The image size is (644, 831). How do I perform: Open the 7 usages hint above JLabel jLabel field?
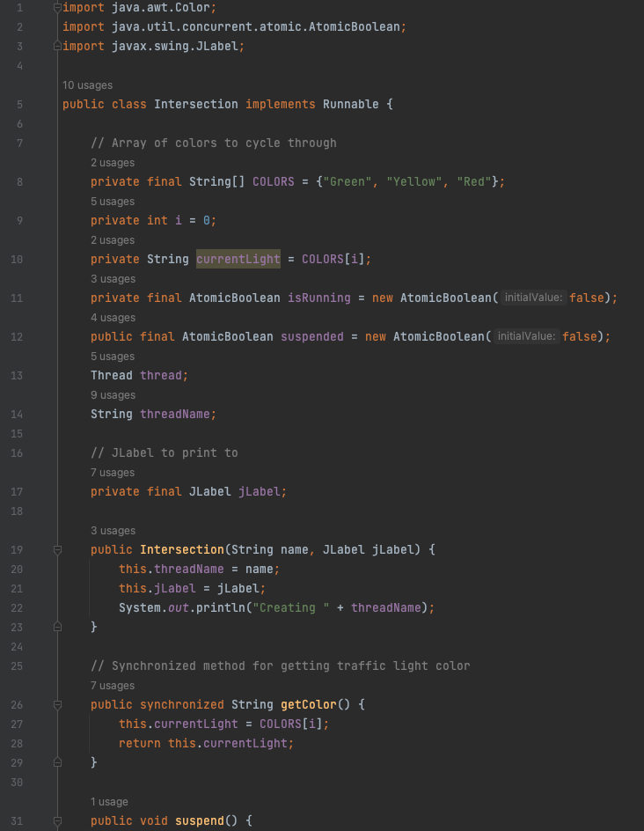[113, 472]
